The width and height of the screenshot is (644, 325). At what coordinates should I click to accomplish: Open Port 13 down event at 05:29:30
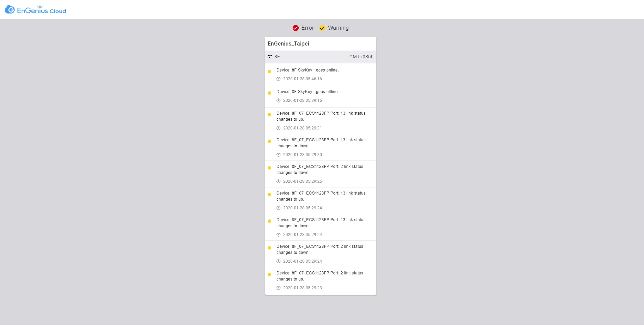coord(321,147)
